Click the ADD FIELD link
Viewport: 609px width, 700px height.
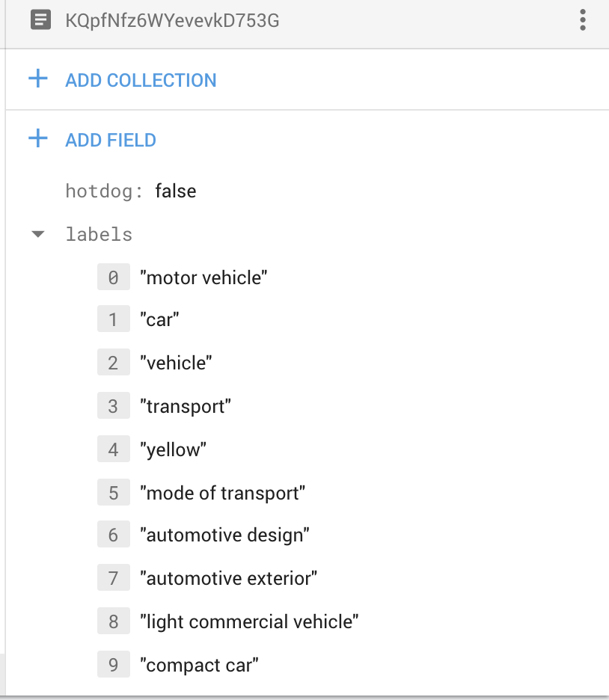111,140
